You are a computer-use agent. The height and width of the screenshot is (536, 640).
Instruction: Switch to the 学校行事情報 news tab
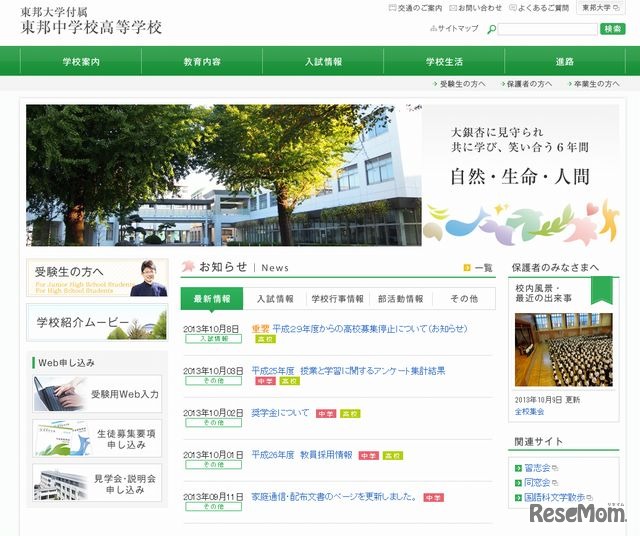(338, 299)
